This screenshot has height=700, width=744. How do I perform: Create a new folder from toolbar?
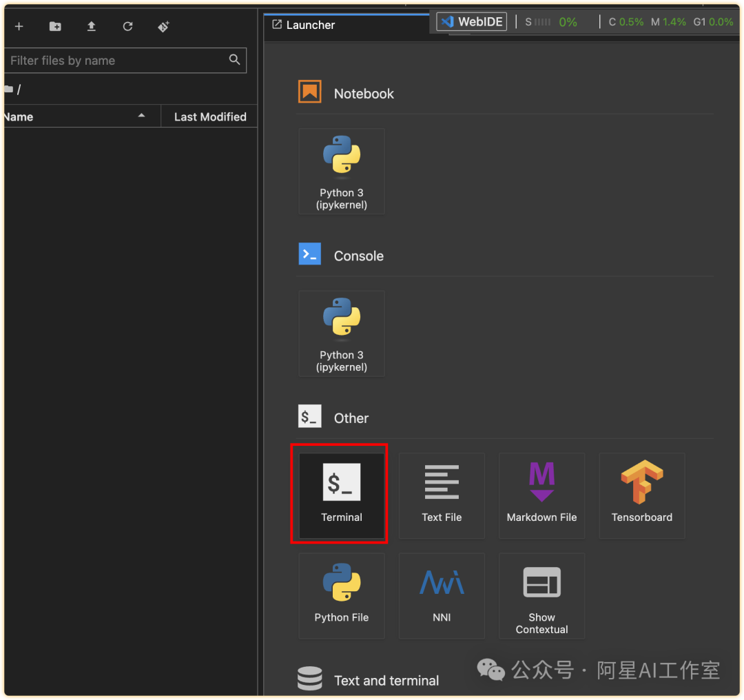click(x=55, y=27)
